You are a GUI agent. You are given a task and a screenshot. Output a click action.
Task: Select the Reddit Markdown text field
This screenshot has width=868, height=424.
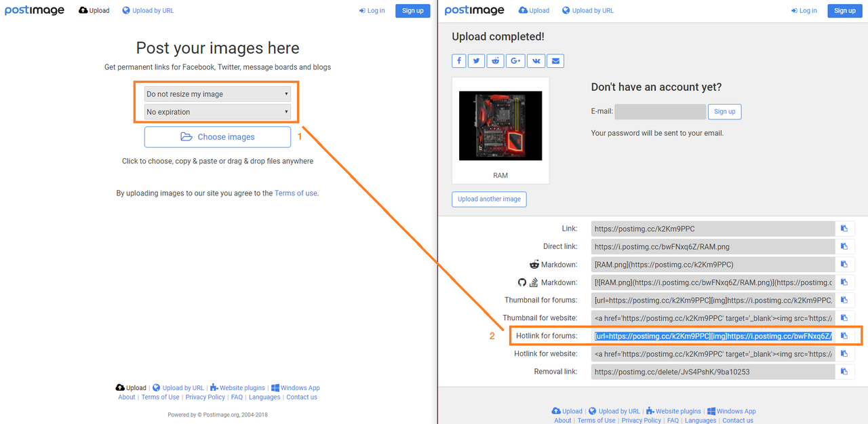click(713, 265)
